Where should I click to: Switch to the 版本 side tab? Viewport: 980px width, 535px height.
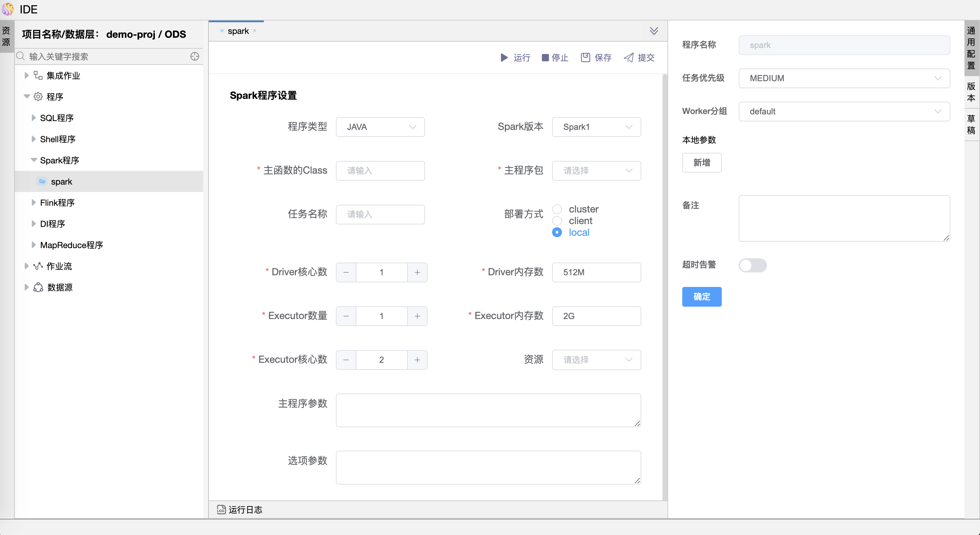point(971,92)
